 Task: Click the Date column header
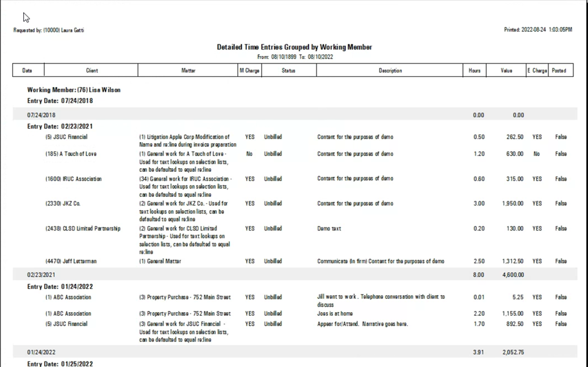click(x=28, y=70)
